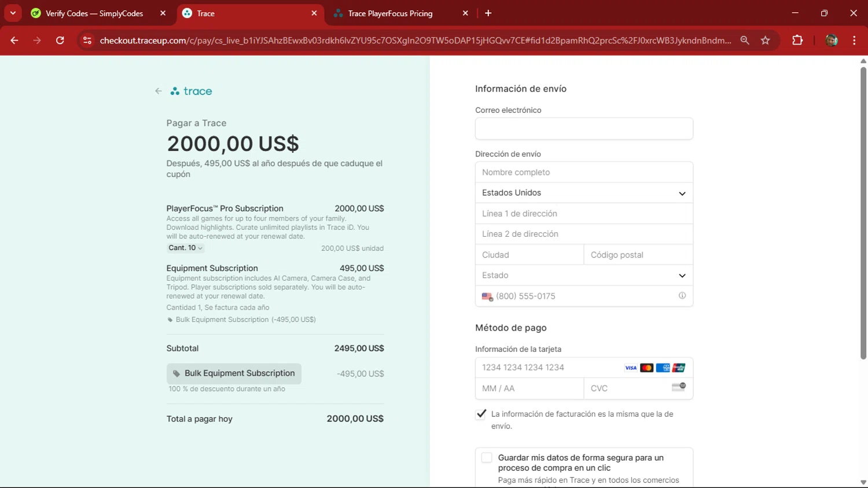
Task: Open the Cant. 10 quantity dropdown
Action: point(185,248)
